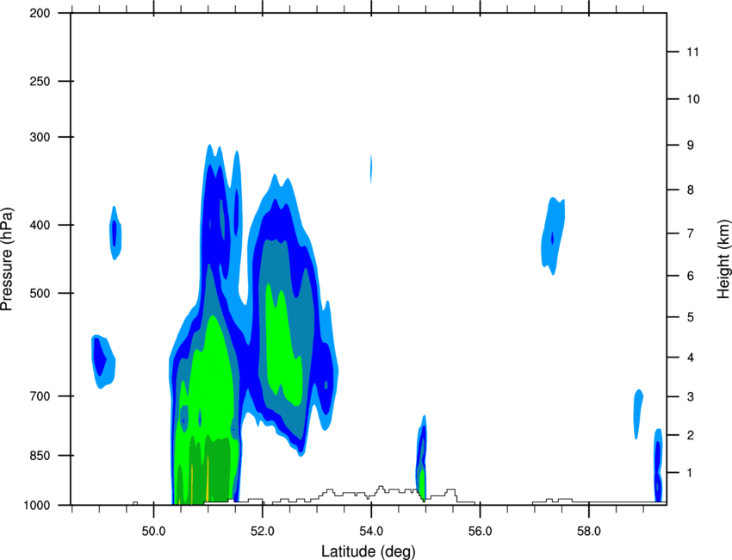Click the 200 pressure tick label
This screenshot has width=732, height=560.
[x=40, y=13]
